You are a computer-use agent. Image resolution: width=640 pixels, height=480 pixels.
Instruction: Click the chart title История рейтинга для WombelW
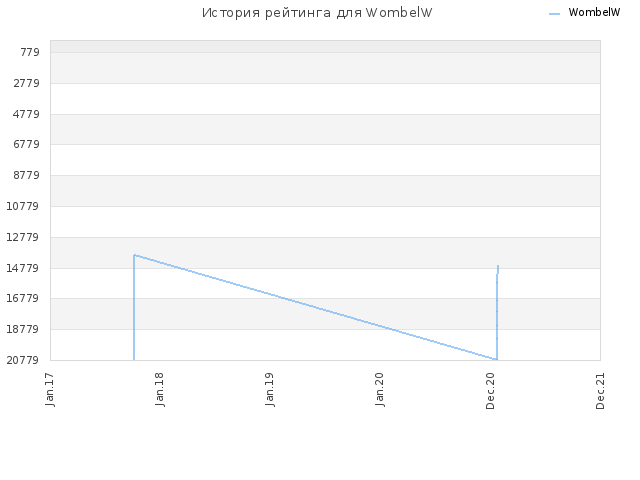coord(317,13)
